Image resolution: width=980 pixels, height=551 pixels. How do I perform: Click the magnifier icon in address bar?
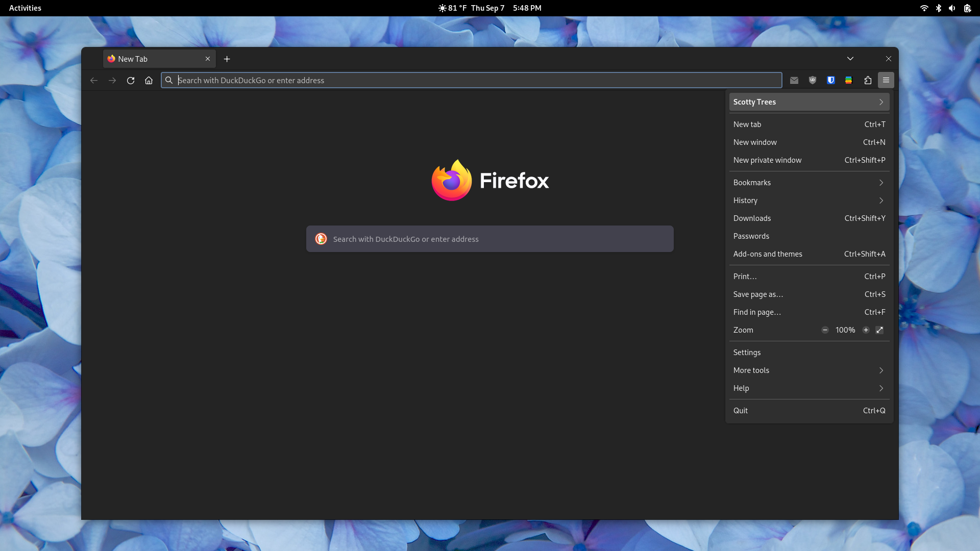click(169, 80)
